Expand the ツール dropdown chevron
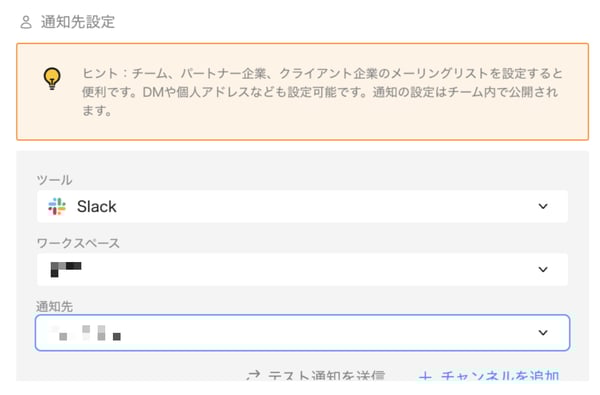Viewport: 600px width, 395px height. [x=543, y=206]
